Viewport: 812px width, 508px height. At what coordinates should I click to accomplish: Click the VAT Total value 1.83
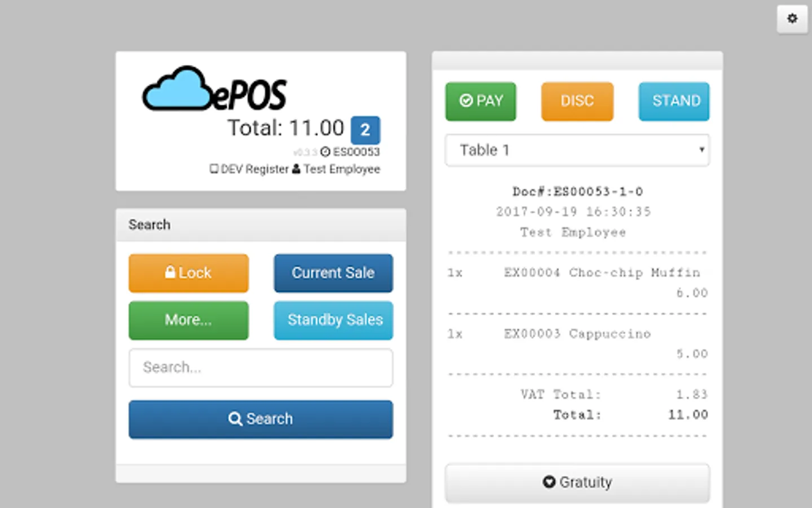coord(692,395)
